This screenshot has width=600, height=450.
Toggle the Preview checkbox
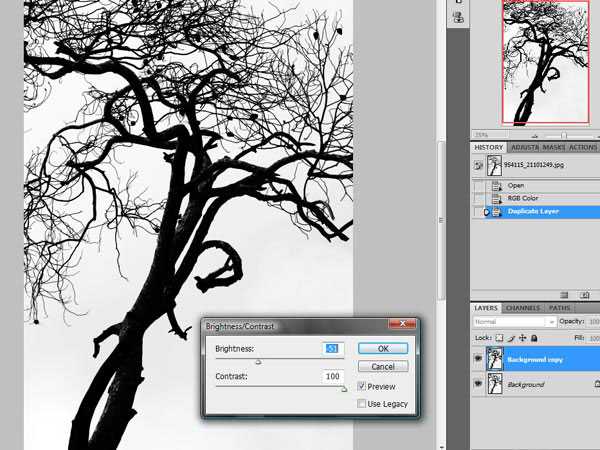362,386
